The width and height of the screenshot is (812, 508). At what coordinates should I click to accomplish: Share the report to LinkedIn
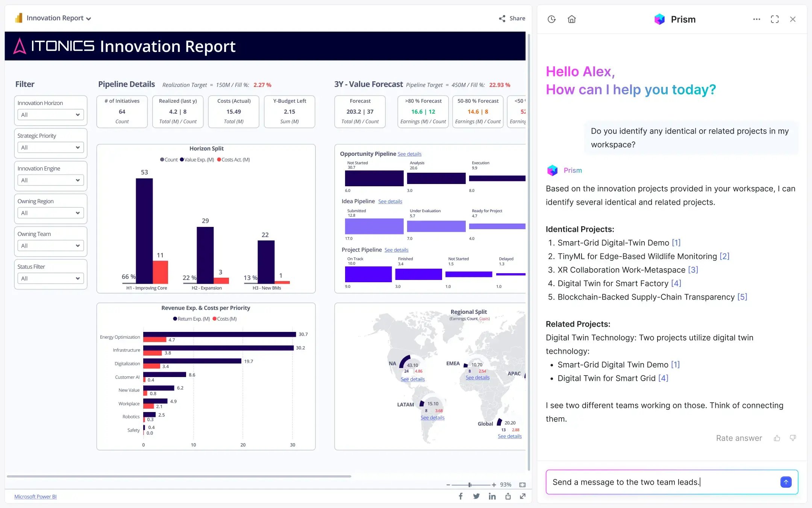[492, 496]
